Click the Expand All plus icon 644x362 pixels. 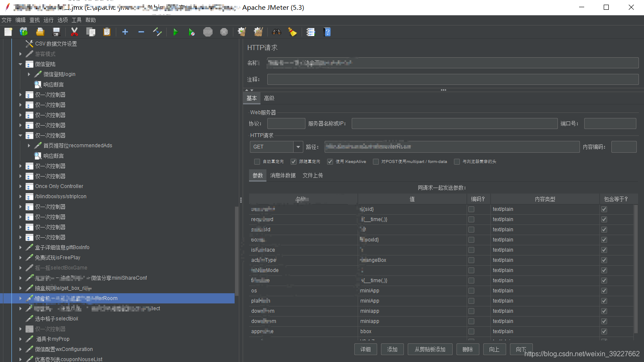(x=125, y=32)
